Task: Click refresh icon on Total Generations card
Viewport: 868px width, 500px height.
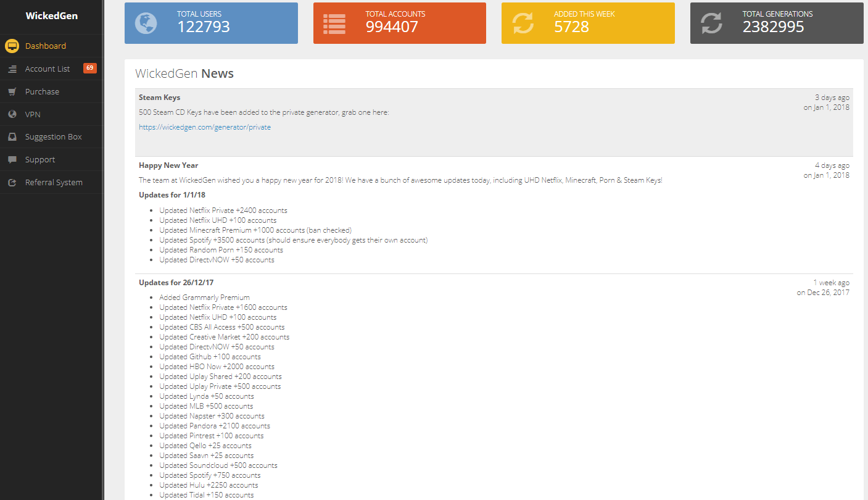Action: [711, 23]
